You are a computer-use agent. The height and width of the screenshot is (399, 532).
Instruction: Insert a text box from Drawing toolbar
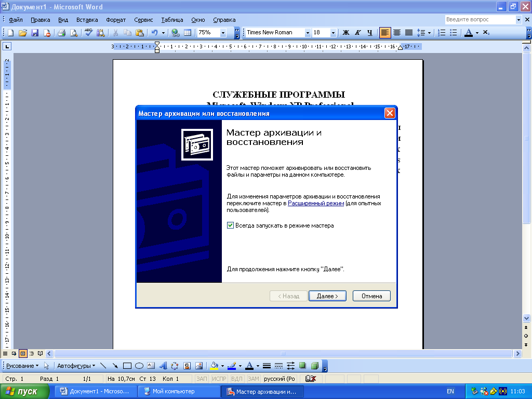point(151,366)
